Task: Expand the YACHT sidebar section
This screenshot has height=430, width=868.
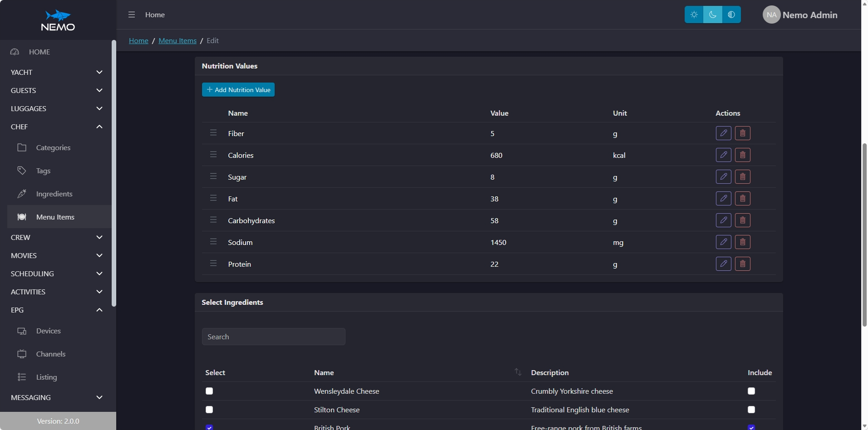Action: pyautogui.click(x=57, y=72)
